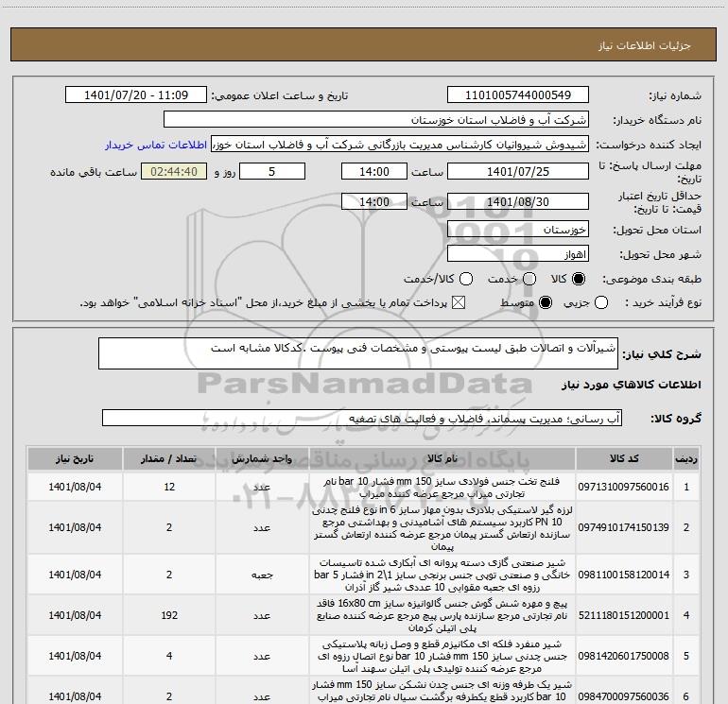
Task: Click product code 5211180151200001
Action: 624,615
